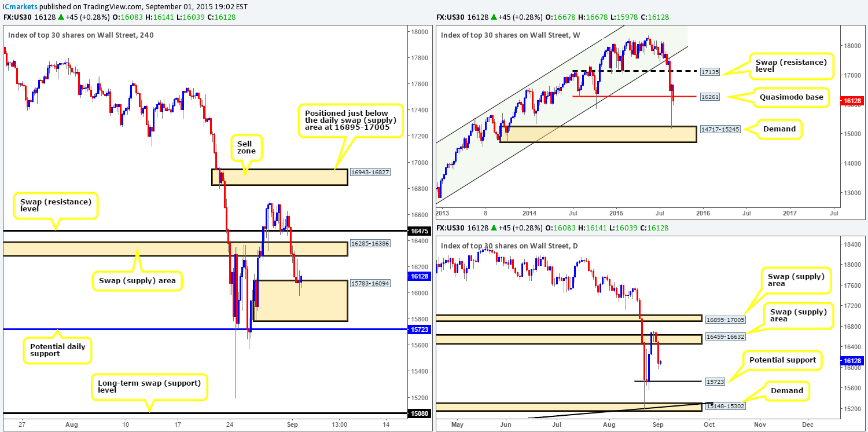Select the 15080 long-term support price tag
Viewport: 868px width, 432px height.
[418, 413]
